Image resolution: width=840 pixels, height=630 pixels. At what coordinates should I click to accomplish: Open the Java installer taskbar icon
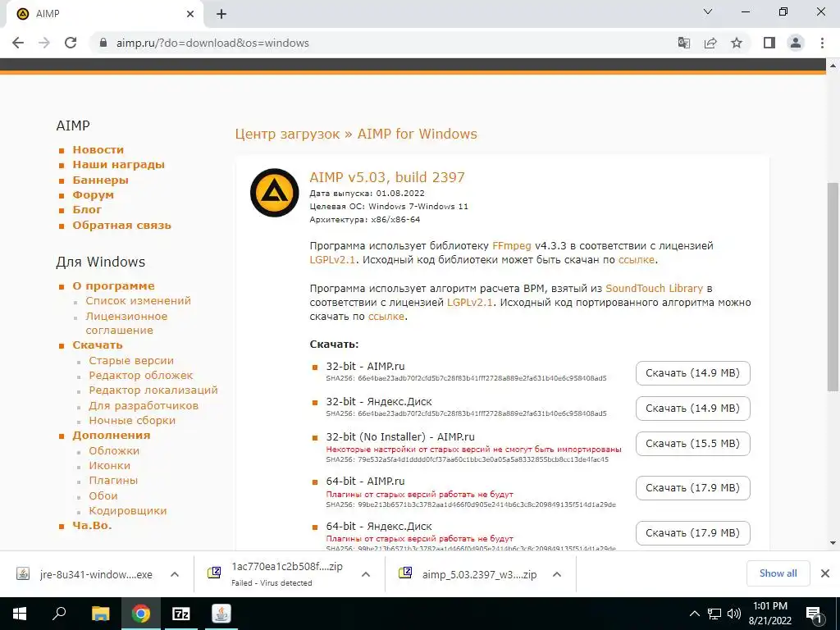pyautogui.click(x=221, y=614)
